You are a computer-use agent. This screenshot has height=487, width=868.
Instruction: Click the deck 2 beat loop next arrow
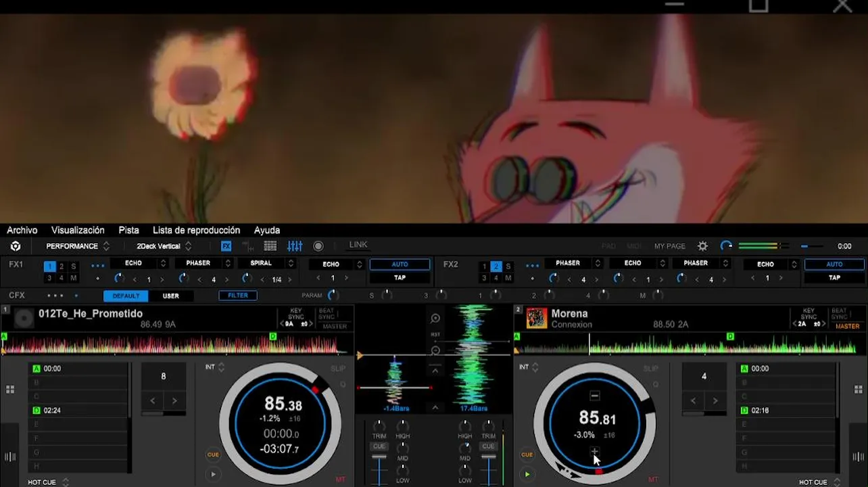[715, 401]
